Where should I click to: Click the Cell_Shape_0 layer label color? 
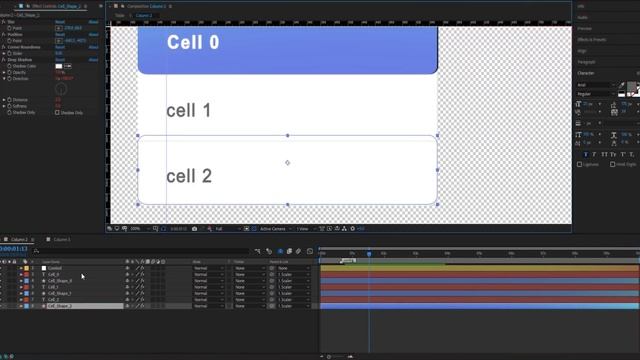click(27, 281)
